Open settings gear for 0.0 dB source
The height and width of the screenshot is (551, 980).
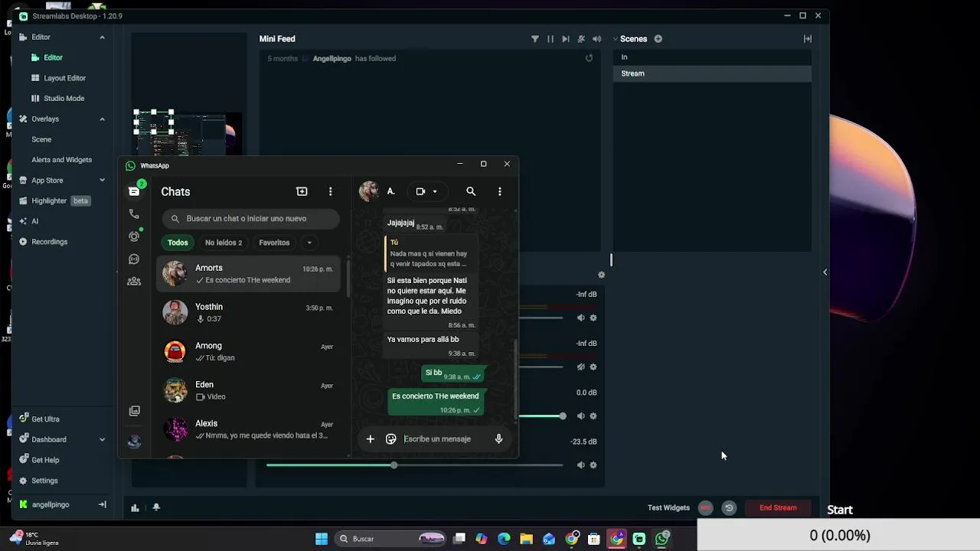pos(593,416)
